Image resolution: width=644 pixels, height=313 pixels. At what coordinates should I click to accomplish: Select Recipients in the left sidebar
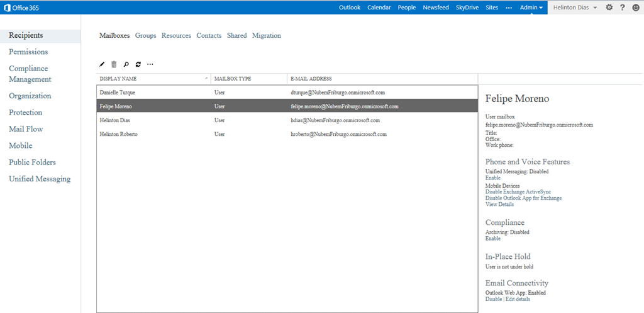(40, 36)
